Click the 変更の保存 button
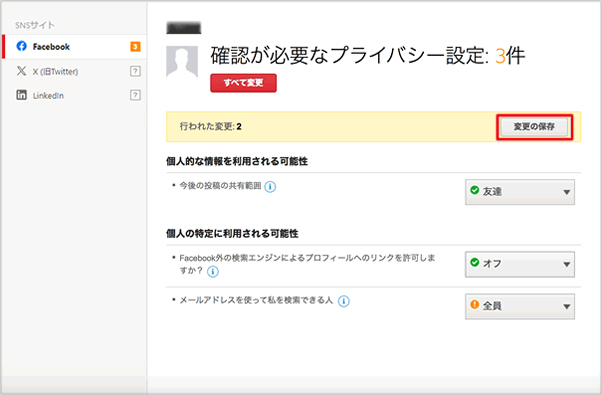 534,127
